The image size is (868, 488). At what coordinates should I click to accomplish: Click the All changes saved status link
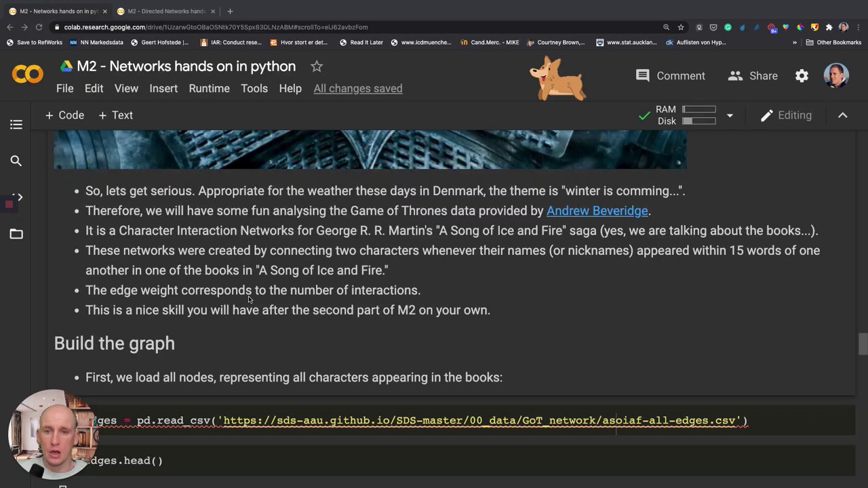[358, 88]
